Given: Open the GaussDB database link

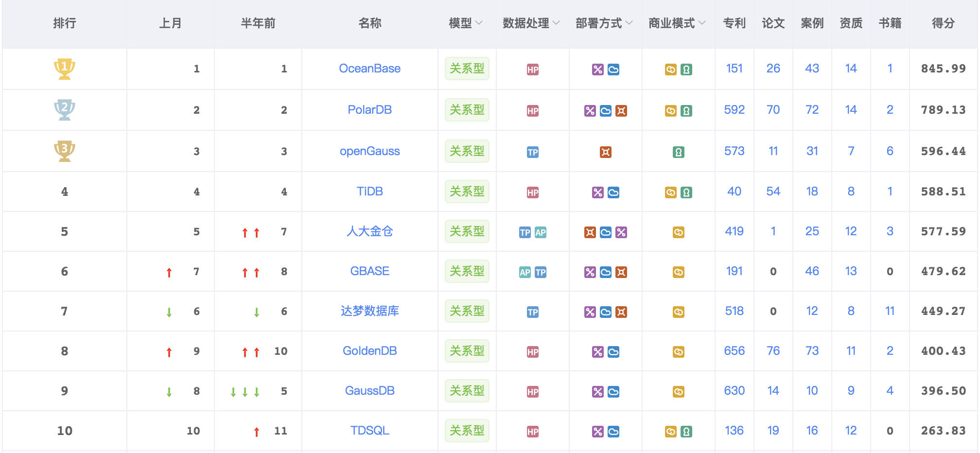Looking at the screenshot, I should 370,391.
